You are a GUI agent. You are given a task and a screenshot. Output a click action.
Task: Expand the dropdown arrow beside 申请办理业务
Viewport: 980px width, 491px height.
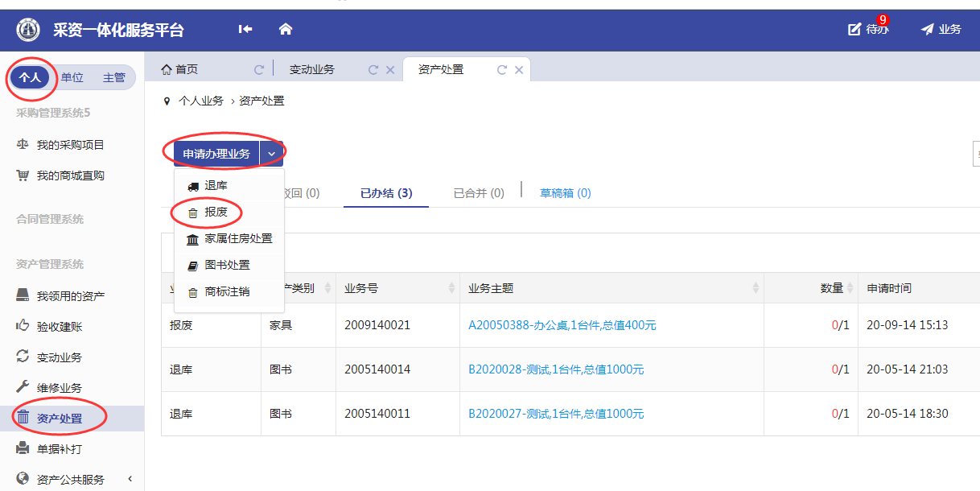(272, 154)
